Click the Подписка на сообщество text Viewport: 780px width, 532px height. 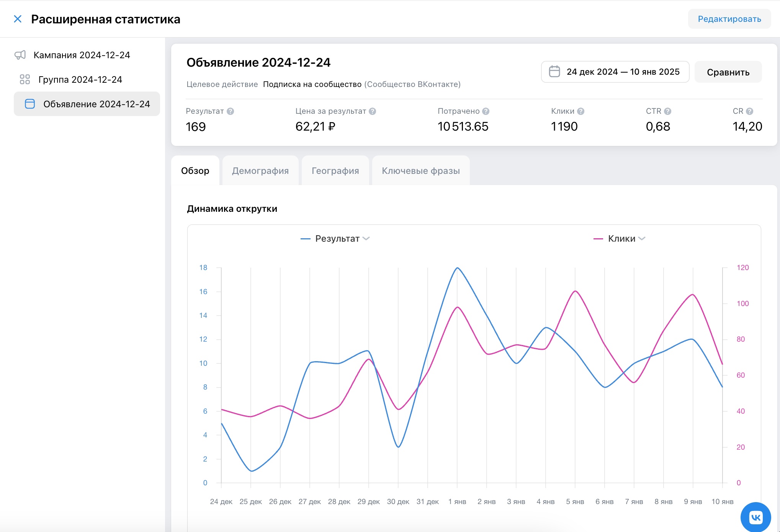click(x=312, y=84)
